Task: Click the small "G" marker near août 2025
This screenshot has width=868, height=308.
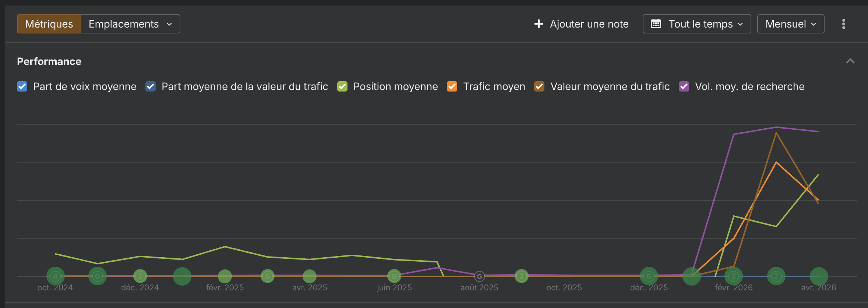Action: tap(479, 276)
